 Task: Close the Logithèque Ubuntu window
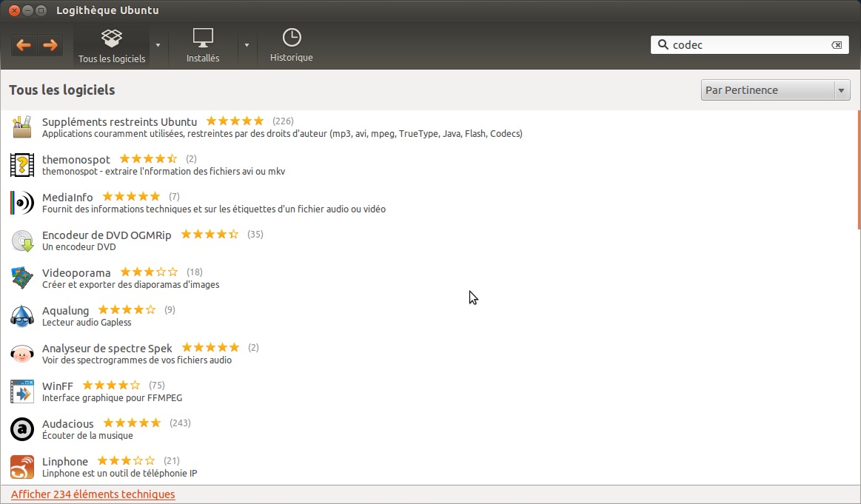pos(15,10)
